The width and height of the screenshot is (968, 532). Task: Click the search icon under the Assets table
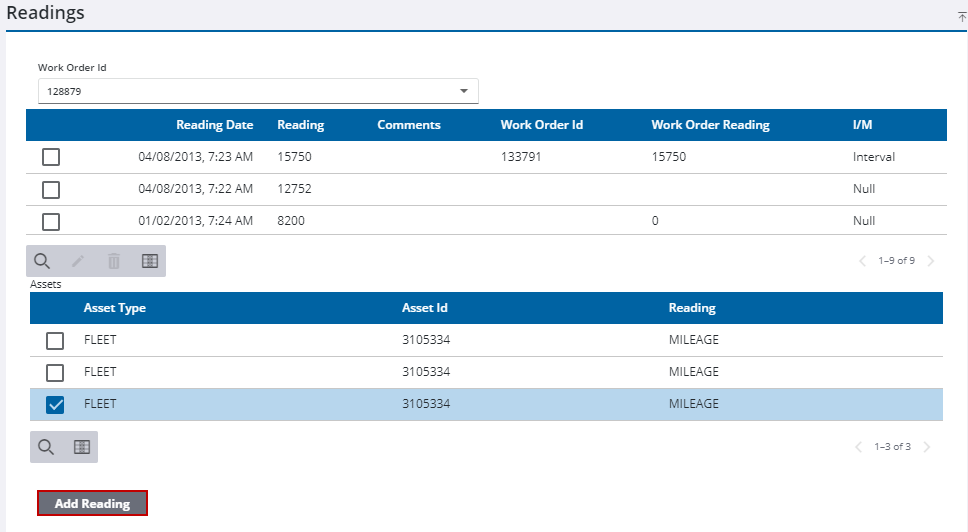[x=46, y=447]
